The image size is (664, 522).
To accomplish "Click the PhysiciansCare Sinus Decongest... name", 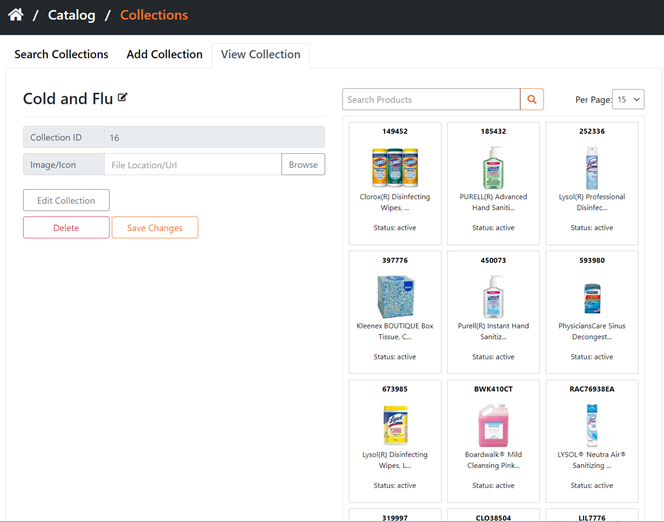I will (x=592, y=331).
